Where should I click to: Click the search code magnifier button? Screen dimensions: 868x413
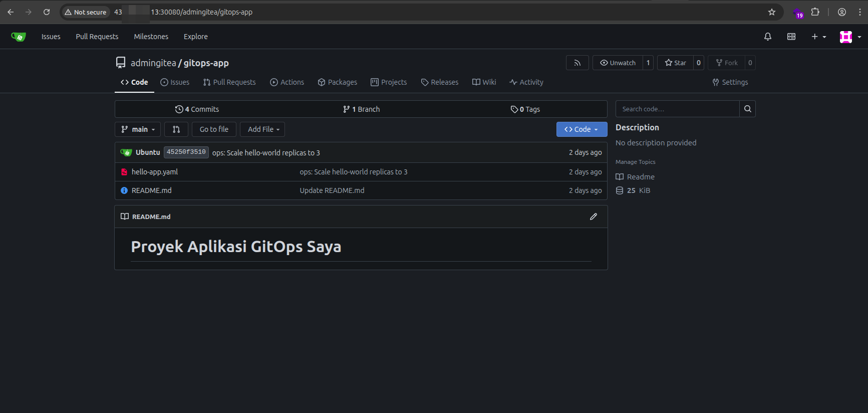(747, 109)
